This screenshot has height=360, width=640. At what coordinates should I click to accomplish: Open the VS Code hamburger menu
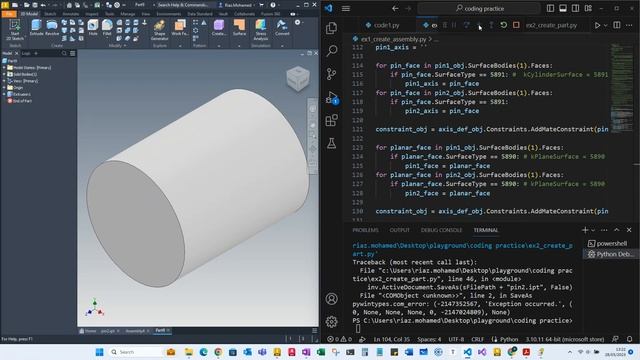[346, 8]
